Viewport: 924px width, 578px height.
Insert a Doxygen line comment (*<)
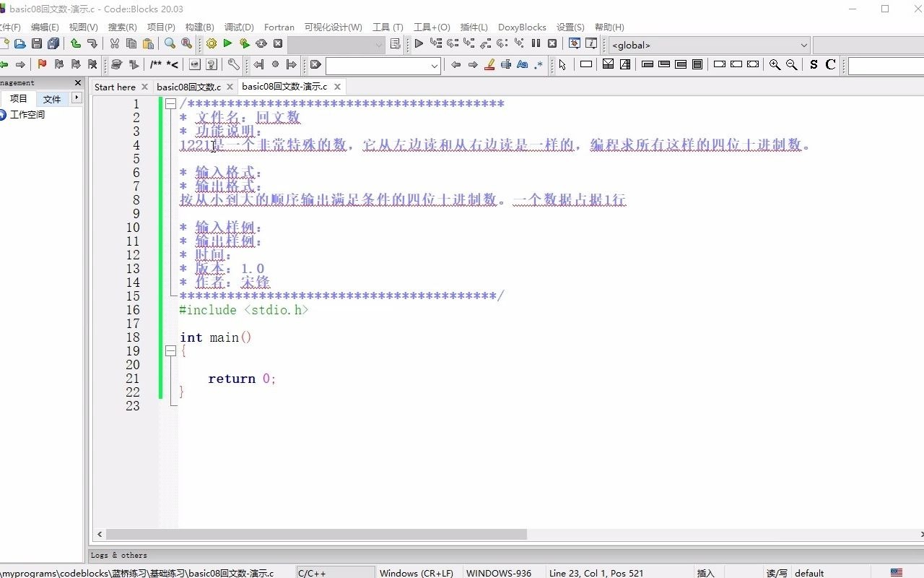(x=173, y=64)
